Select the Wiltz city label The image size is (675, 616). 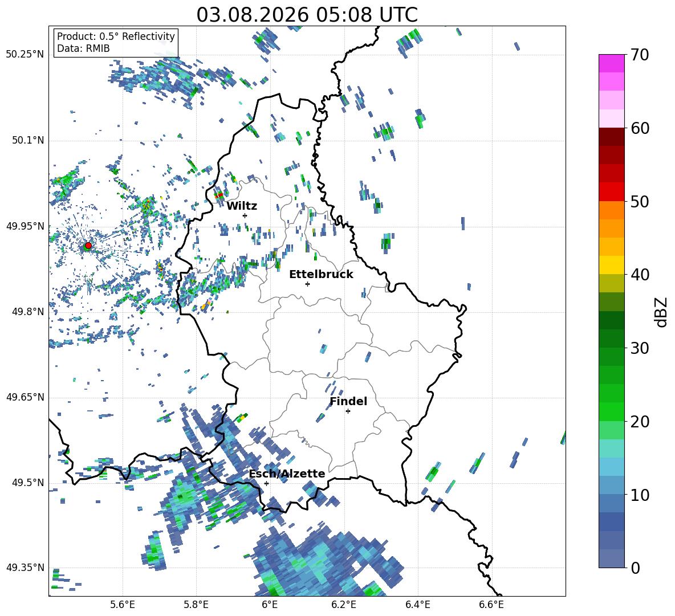(242, 206)
